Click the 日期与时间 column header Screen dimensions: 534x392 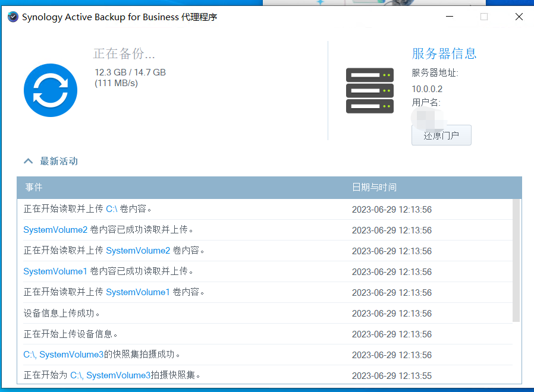click(374, 187)
